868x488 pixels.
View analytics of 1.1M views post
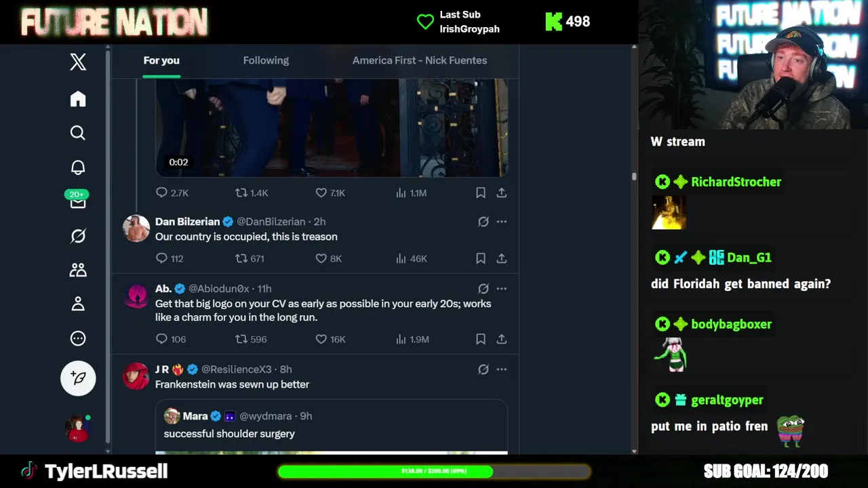(411, 193)
